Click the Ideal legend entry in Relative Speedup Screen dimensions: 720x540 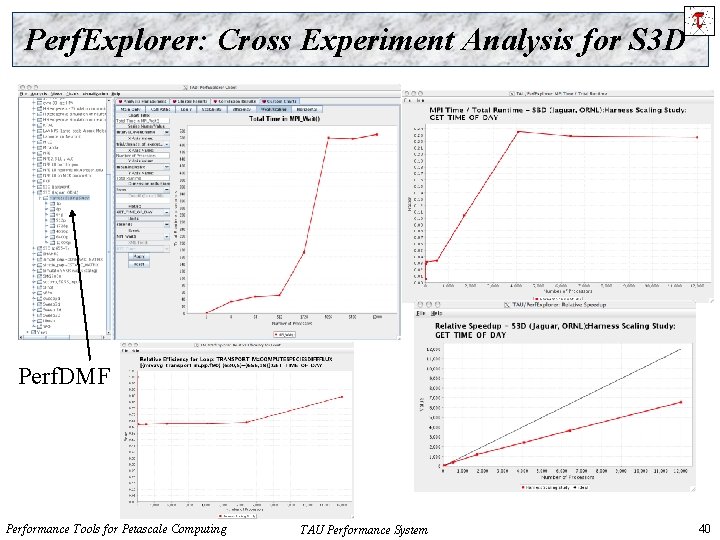click(x=580, y=487)
